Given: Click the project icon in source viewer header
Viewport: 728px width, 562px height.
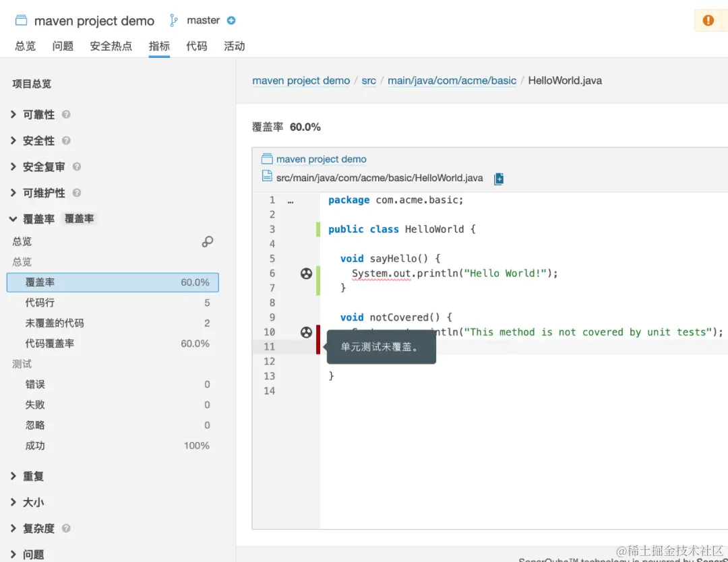Looking at the screenshot, I should click(266, 159).
